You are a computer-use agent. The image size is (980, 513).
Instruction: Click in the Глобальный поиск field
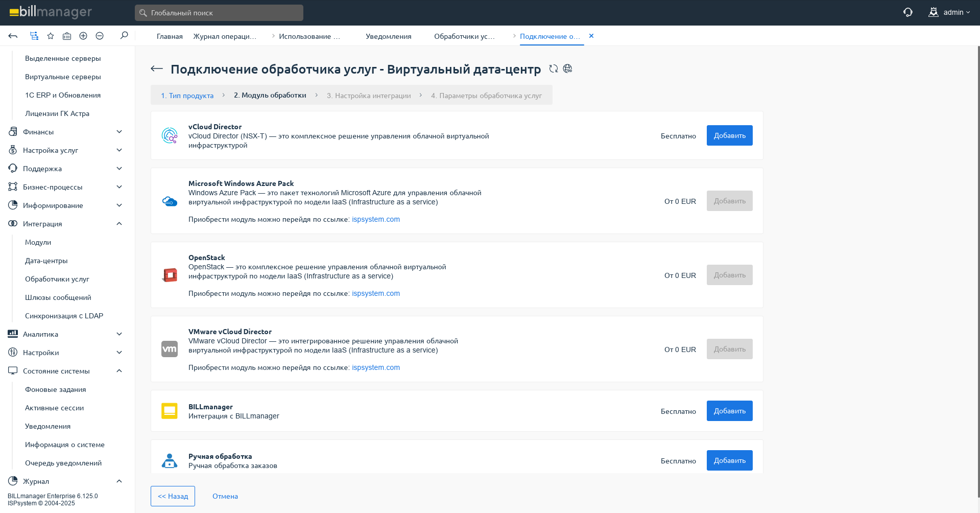(220, 13)
